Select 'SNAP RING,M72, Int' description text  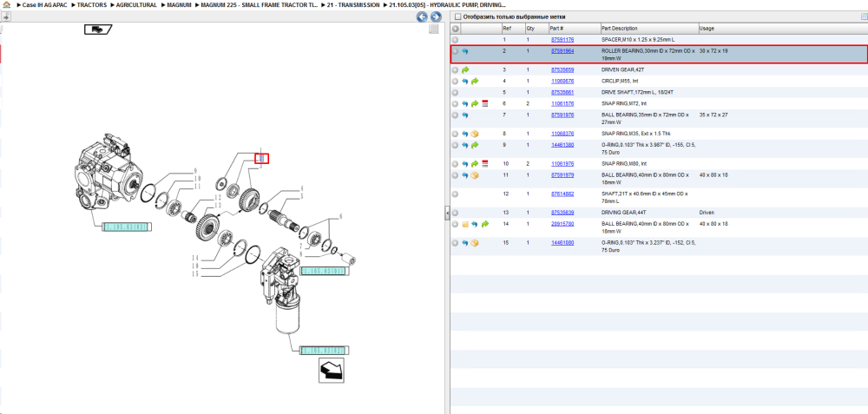[625, 103]
